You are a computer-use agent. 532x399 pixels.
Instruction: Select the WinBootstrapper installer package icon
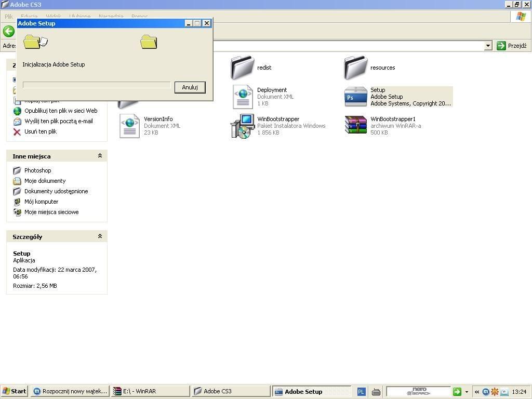[x=243, y=125]
